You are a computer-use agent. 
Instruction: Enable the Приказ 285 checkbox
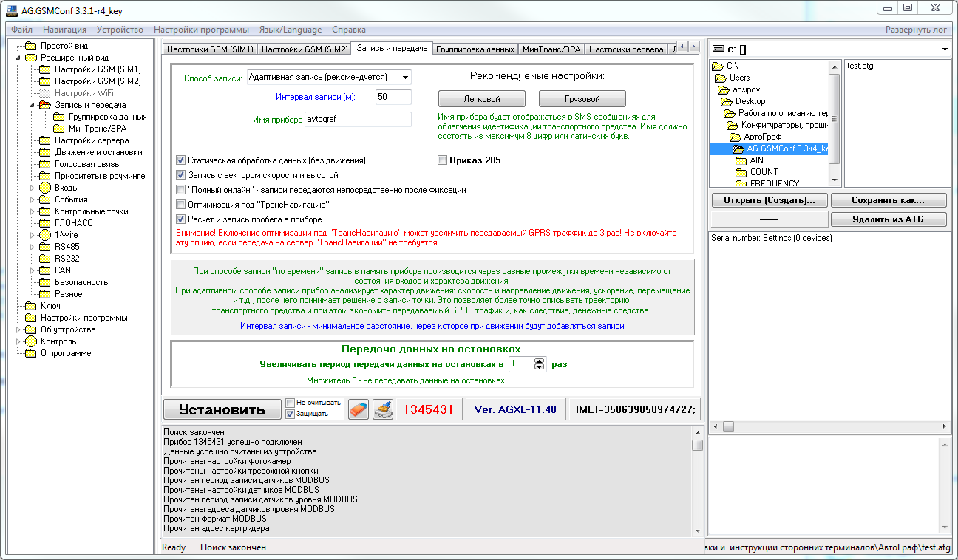[x=442, y=160]
